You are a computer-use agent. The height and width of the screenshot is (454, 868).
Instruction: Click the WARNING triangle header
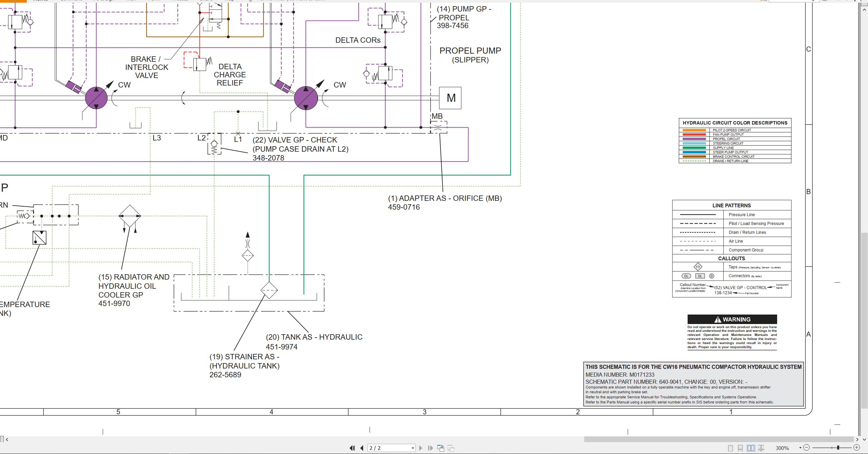tap(732, 319)
